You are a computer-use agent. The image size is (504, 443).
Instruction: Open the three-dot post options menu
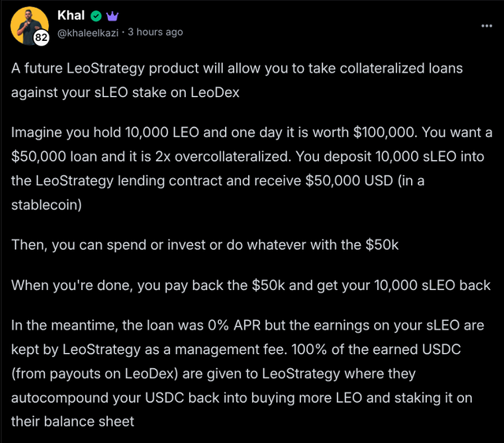[487, 26]
